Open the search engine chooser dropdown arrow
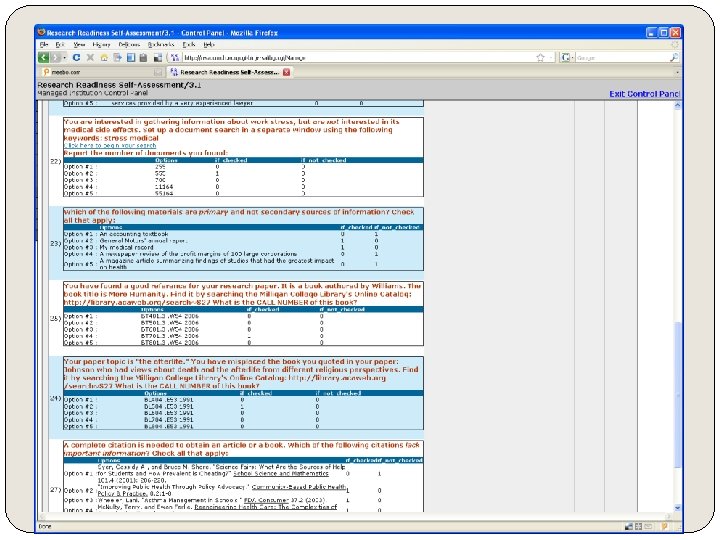 pyautogui.click(x=573, y=57)
